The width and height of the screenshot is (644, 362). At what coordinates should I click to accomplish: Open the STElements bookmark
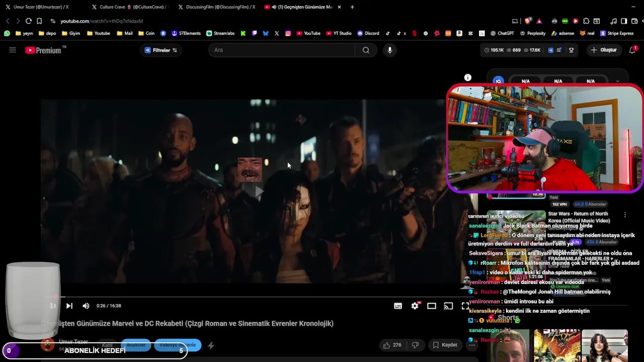(x=186, y=33)
